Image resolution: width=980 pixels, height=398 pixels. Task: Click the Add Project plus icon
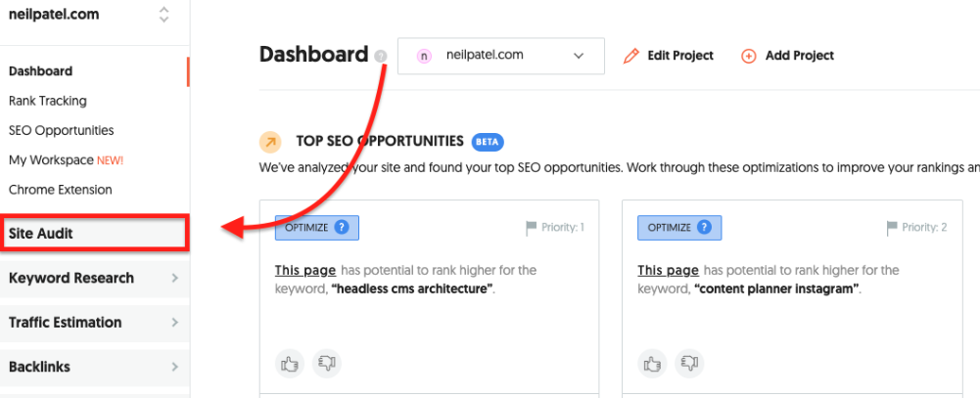[749, 56]
